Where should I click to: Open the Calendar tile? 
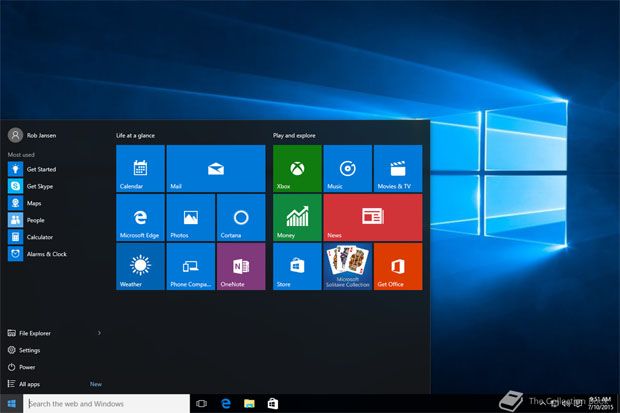pyautogui.click(x=140, y=169)
